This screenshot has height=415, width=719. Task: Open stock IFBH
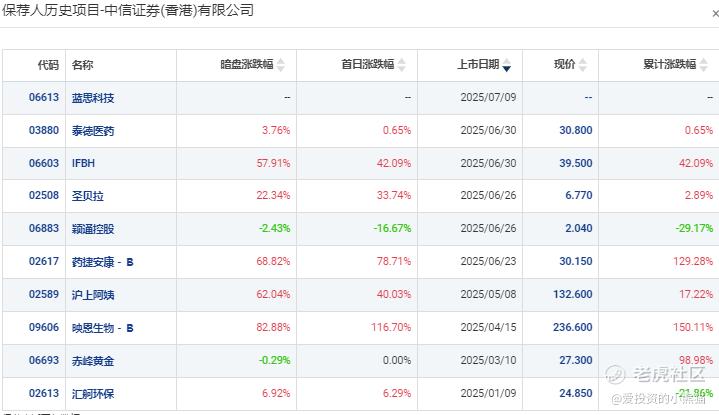[x=83, y=163]
